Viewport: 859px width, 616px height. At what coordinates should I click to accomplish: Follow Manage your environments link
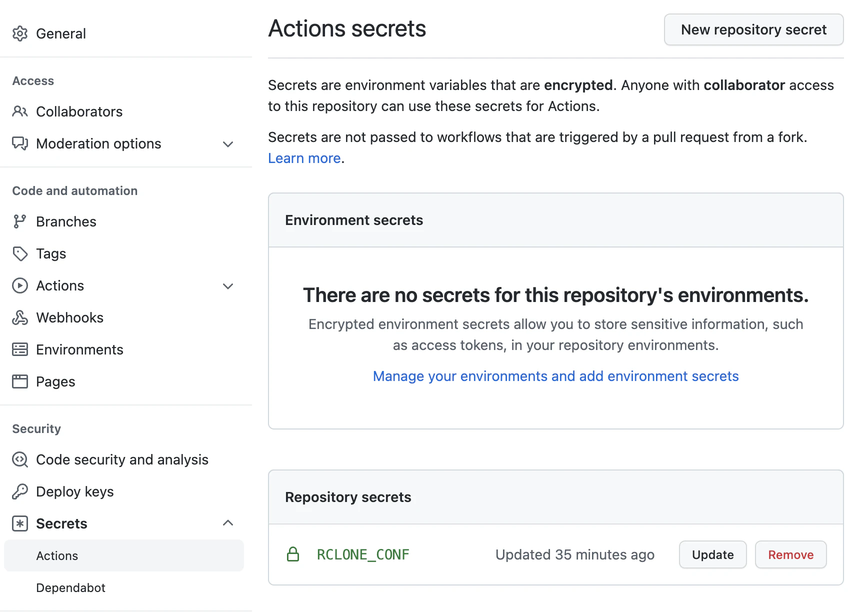555,376
